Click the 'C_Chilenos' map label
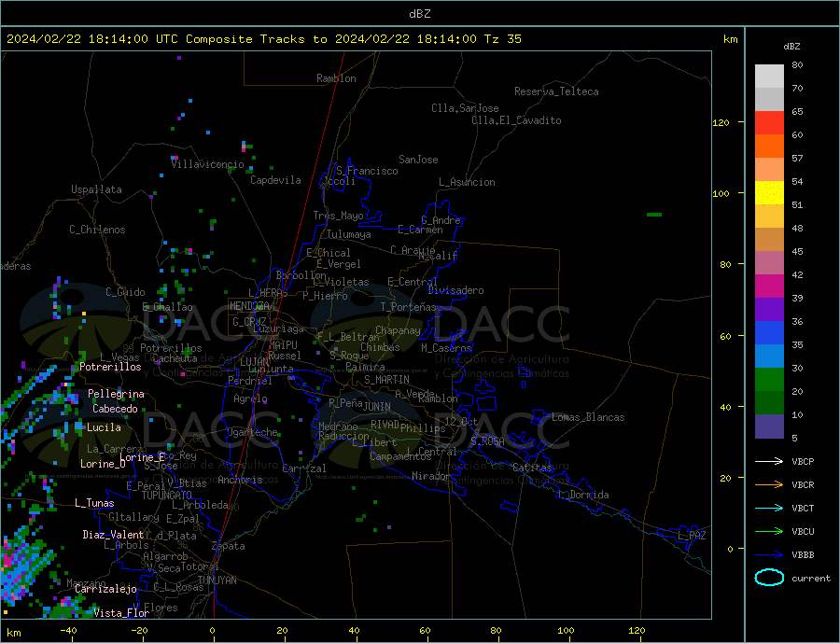The image size is (840, 643). pos(97,230)
